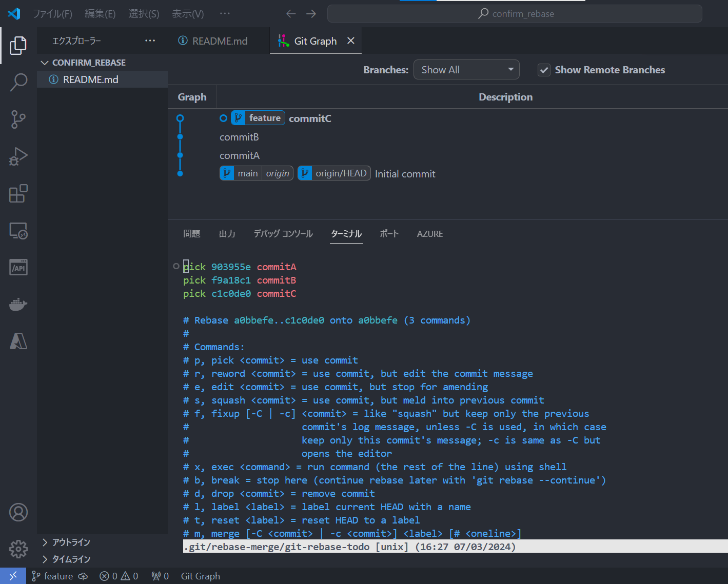Click the sync icon next to feature branch
Screen dimensions: 728x584
82,575
